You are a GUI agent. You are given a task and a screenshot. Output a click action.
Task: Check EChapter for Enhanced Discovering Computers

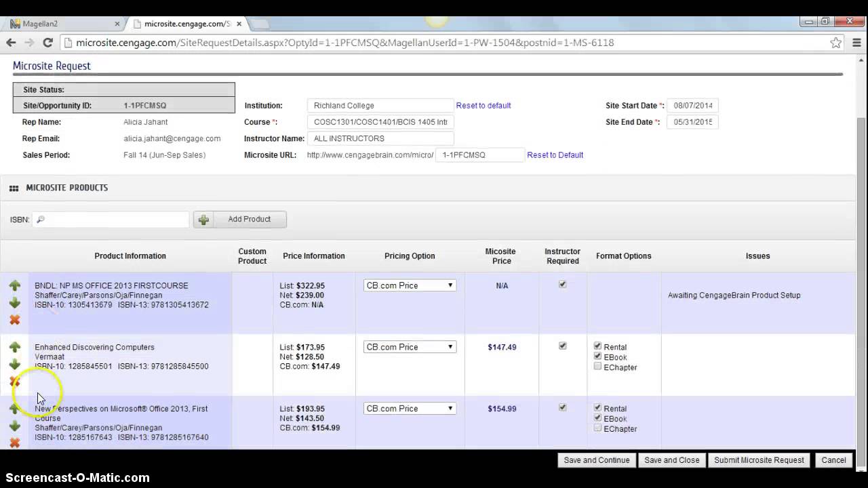tap(597, 367)
